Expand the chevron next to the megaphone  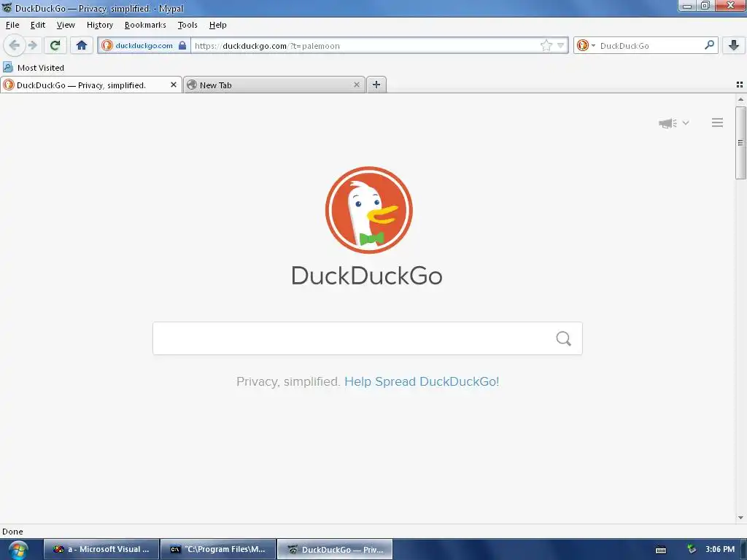pos(686,122)
